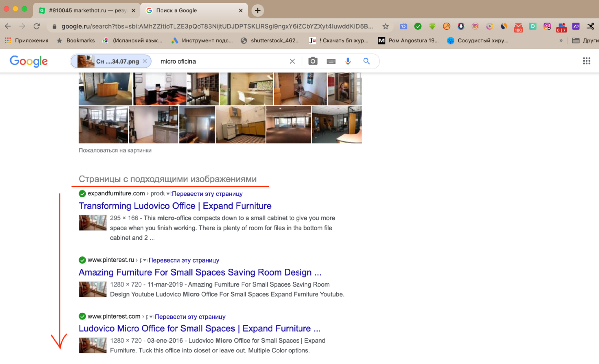Switch to the #810045 markethot.ru tab
The width and height of the screenshot is (599, 364).
85,10
